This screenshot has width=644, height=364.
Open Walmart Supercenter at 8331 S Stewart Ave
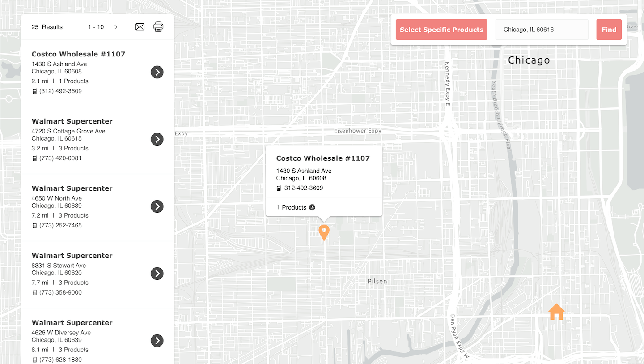(x=72, y=256)
